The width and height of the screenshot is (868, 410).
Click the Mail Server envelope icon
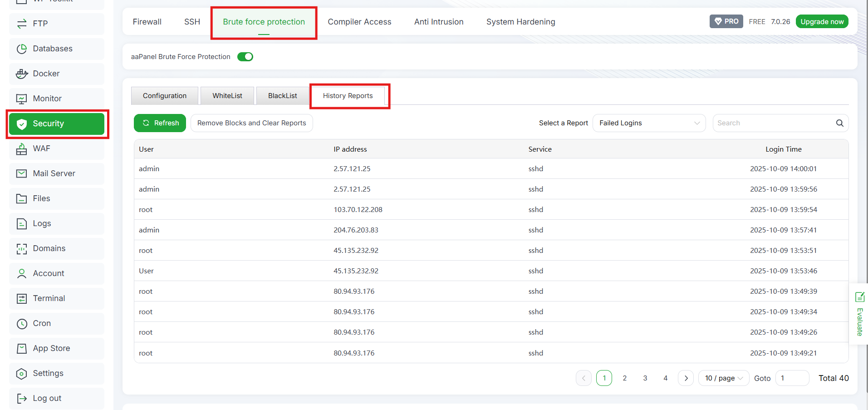(21, 173)
